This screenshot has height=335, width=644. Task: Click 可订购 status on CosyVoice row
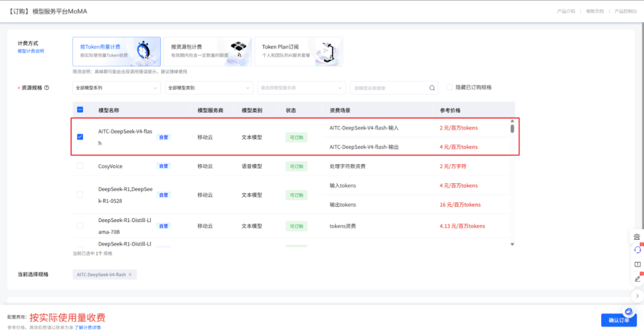(x=296, y=166)
